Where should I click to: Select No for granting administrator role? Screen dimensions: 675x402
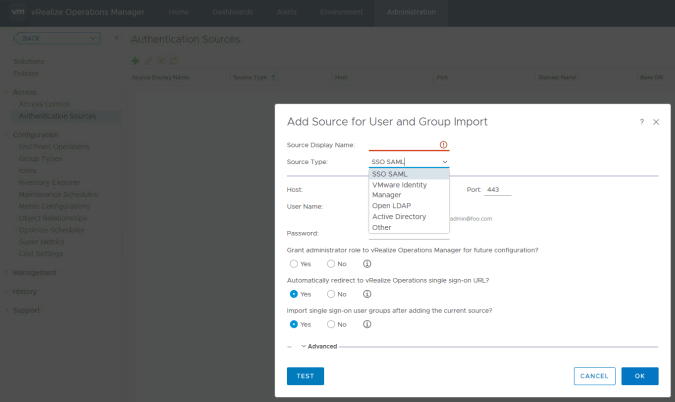pyautogui.click(x=331, y=264)
